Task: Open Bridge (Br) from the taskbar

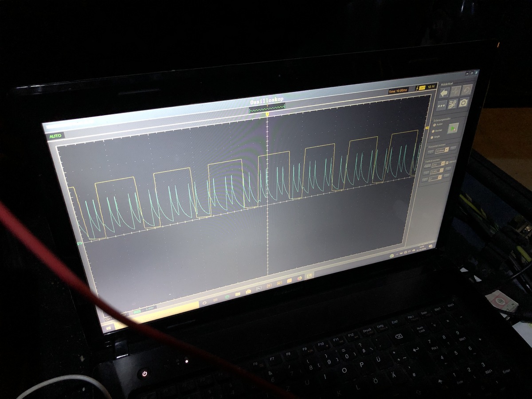Action: click(x=279, y=283)
